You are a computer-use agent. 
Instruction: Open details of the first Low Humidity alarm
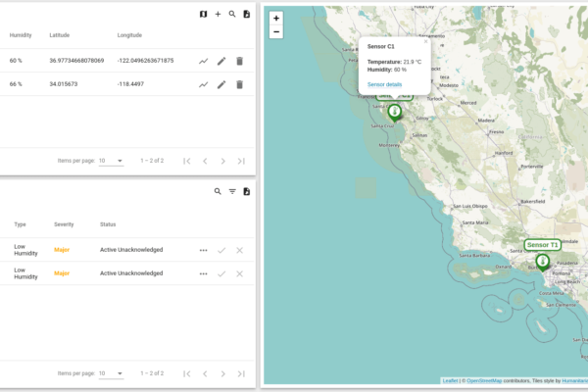click(x=203, y=250)
